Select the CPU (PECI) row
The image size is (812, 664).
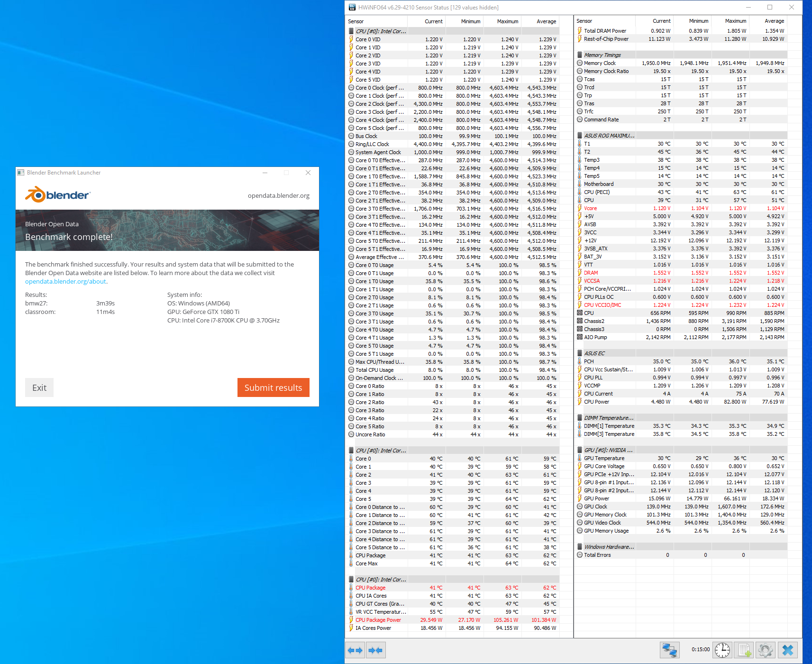682,192
